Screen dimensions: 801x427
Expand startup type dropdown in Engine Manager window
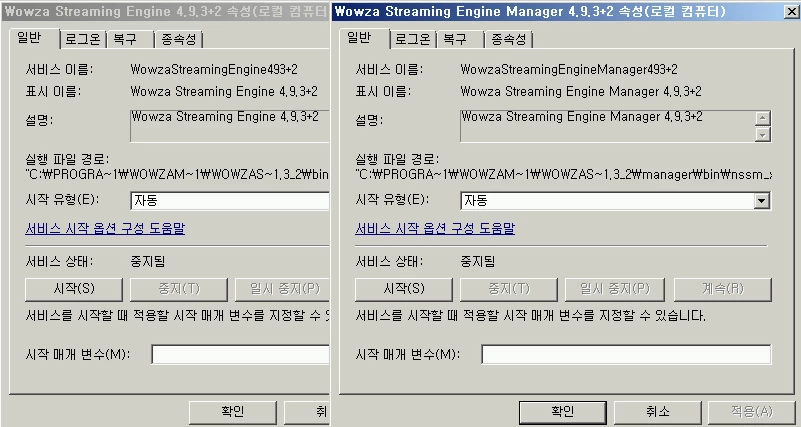click(x=762, y=201)
